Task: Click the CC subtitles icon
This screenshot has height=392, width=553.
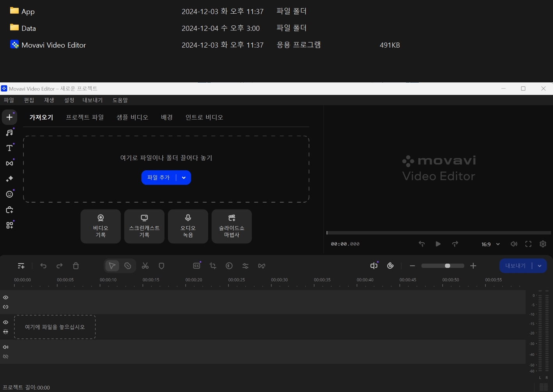Action: (x=197, y=266)
